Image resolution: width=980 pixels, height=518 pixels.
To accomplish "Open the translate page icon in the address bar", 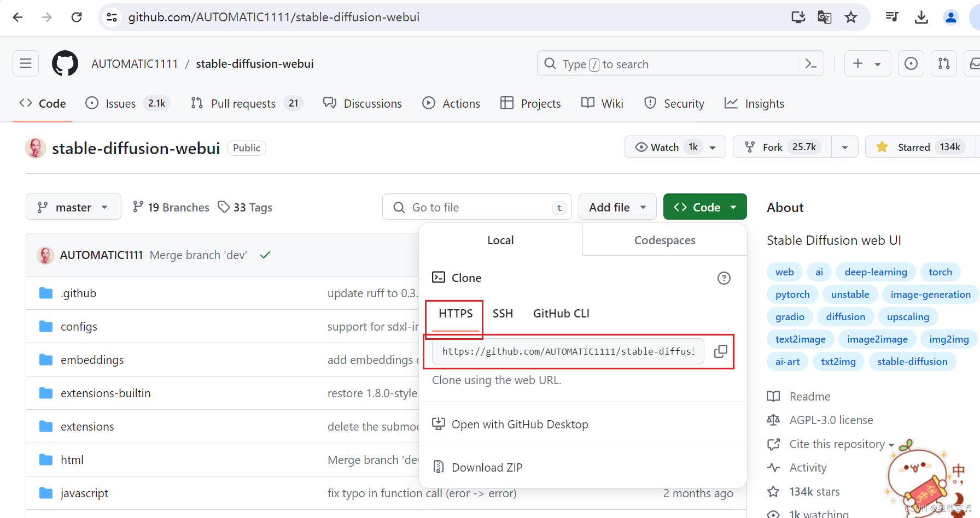I will 825,17.
